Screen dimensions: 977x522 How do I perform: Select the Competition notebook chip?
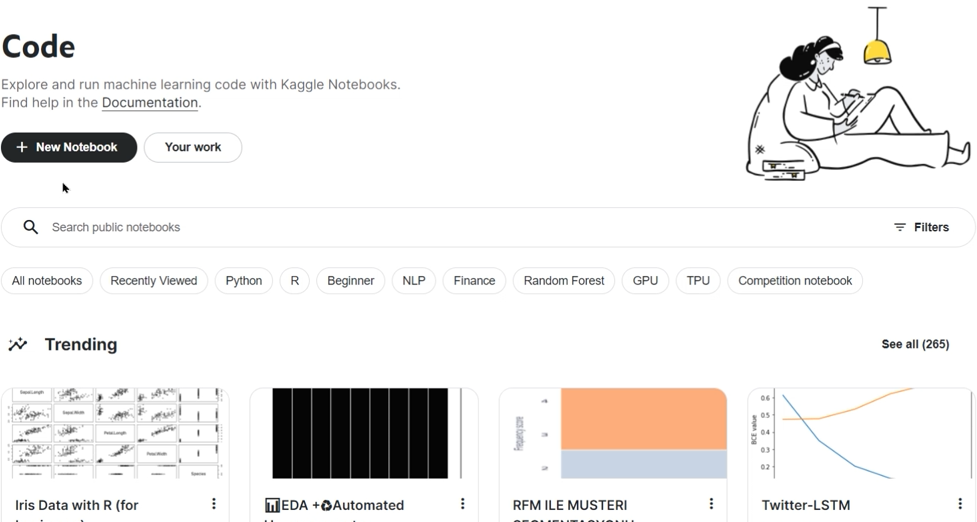[794, 281]
